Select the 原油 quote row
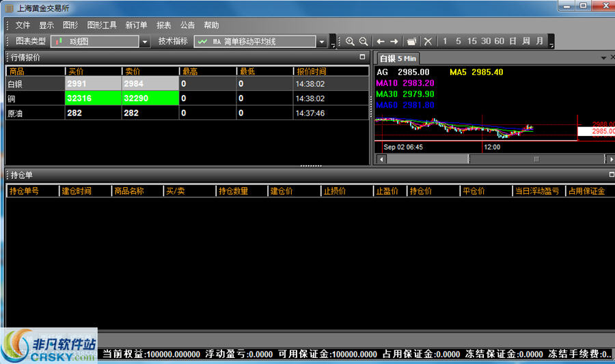 [x=187, y=113]
